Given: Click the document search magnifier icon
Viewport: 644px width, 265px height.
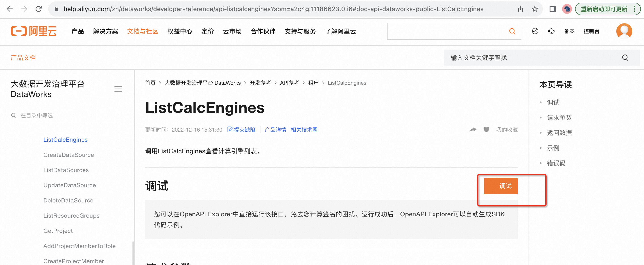Looking at the screenshot, I should coord(625,58).
